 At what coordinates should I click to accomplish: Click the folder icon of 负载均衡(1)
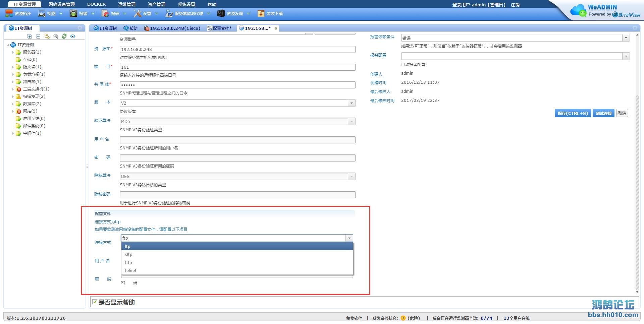tap(18, 74)
